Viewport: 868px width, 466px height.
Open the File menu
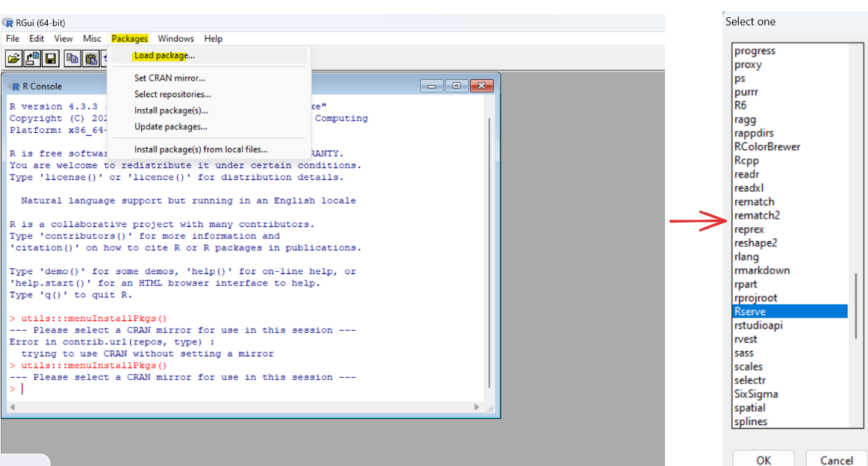[x=13, y=39]
